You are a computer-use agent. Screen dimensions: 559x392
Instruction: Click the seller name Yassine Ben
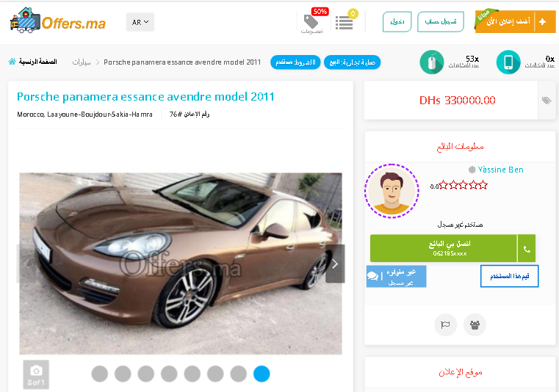click(500, 170)
